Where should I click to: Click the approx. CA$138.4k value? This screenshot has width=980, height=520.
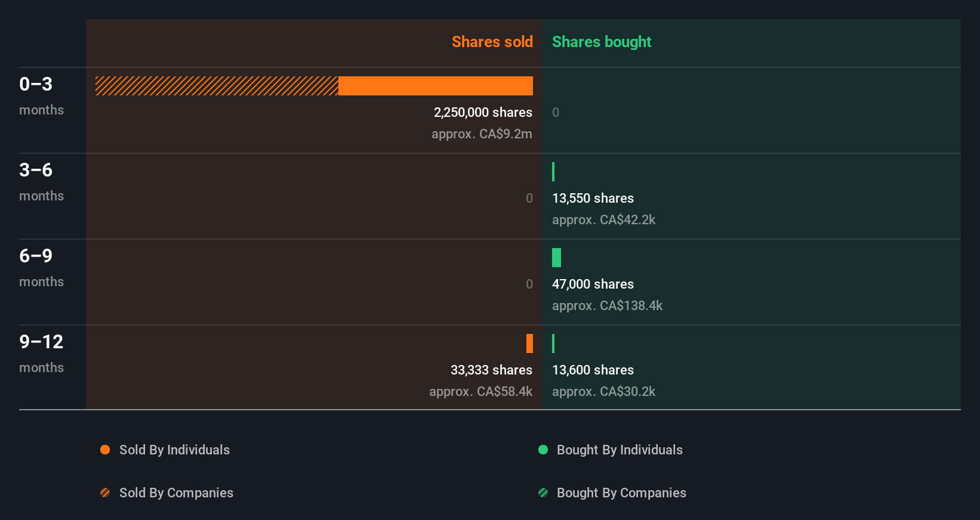[607, 305]
